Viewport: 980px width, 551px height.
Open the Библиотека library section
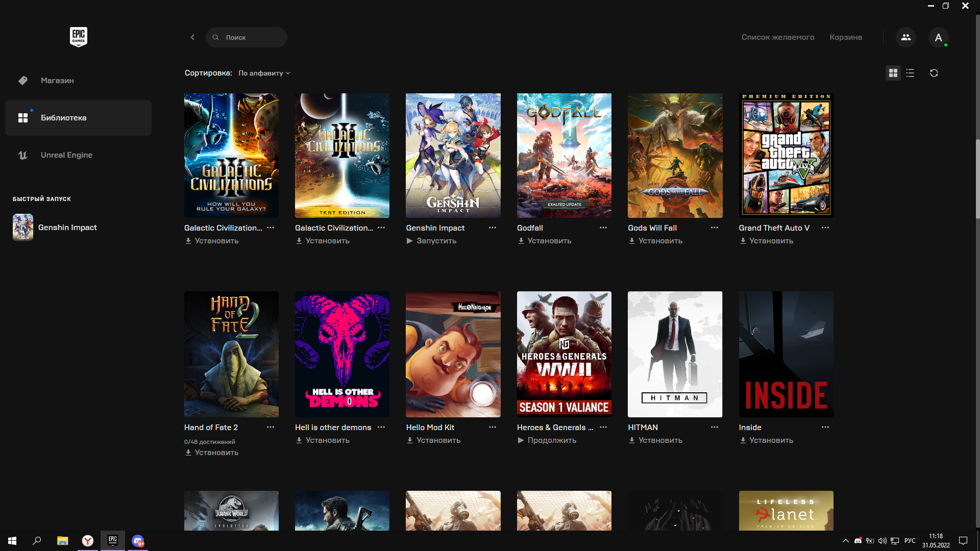tap(78, 117)
